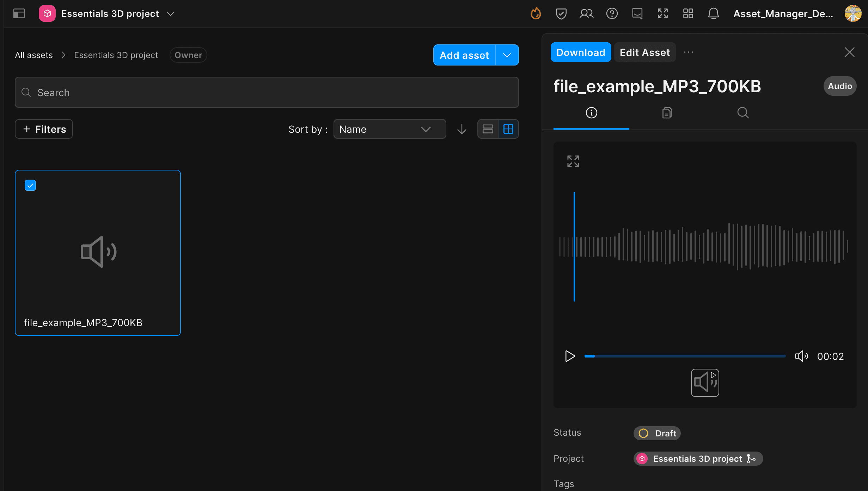
Task: Open the notifications bell icon
Action: tap(714, 13)
